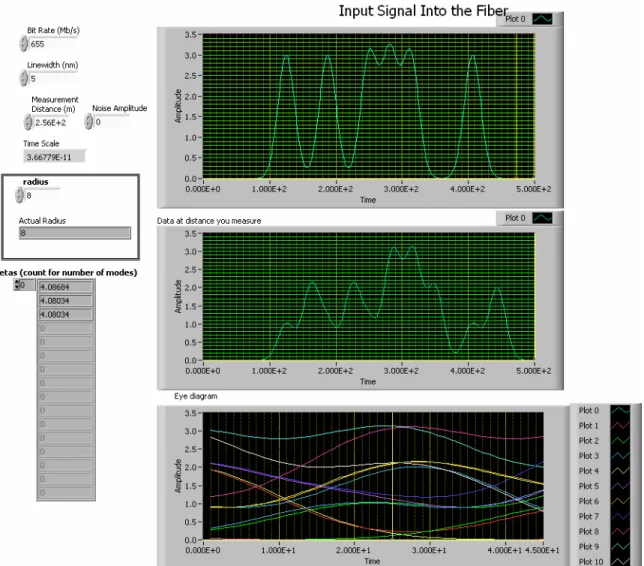Viewport: 644px width, 566px height.
Task: Edit the Measurement Distance value 2.56E+2
Action: (50, 122)
